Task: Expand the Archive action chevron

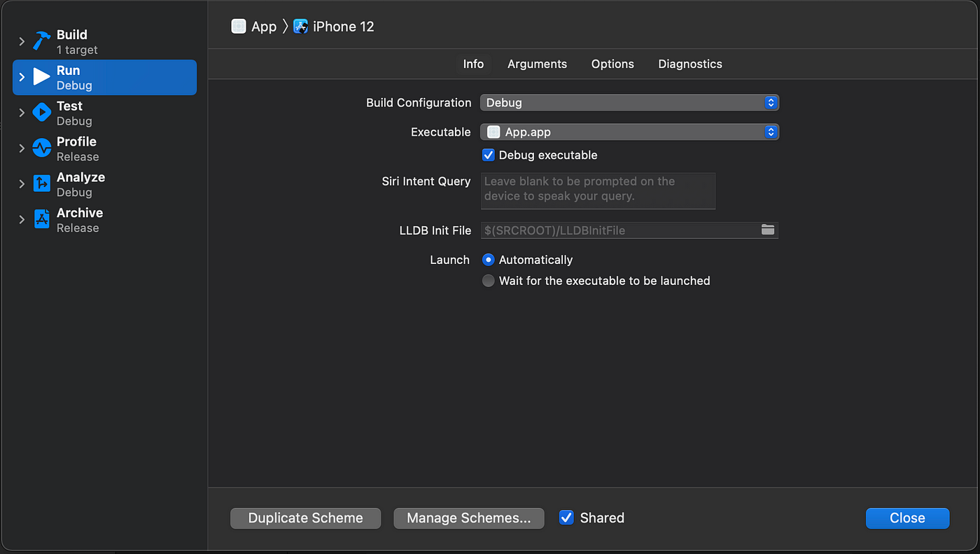Action: (22, 220)
